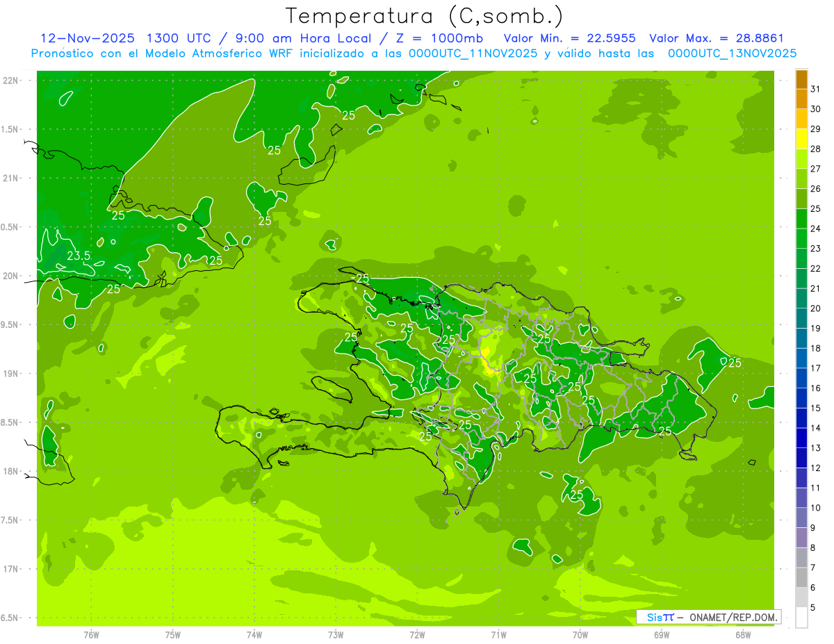Image resolution: width=834 pixels, height=644 pixels.
Task: Click the dark blue colorbar segment between 13 and 14
Action: [801, 438]
